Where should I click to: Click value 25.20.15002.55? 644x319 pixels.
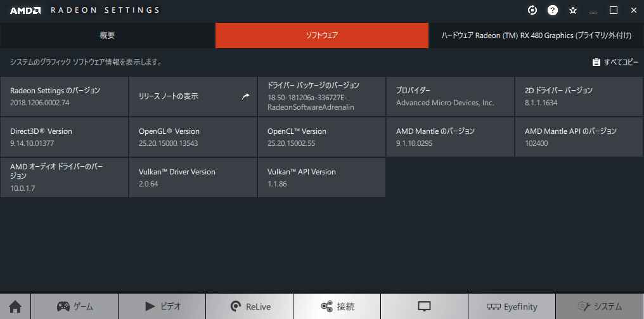point(291,143)
